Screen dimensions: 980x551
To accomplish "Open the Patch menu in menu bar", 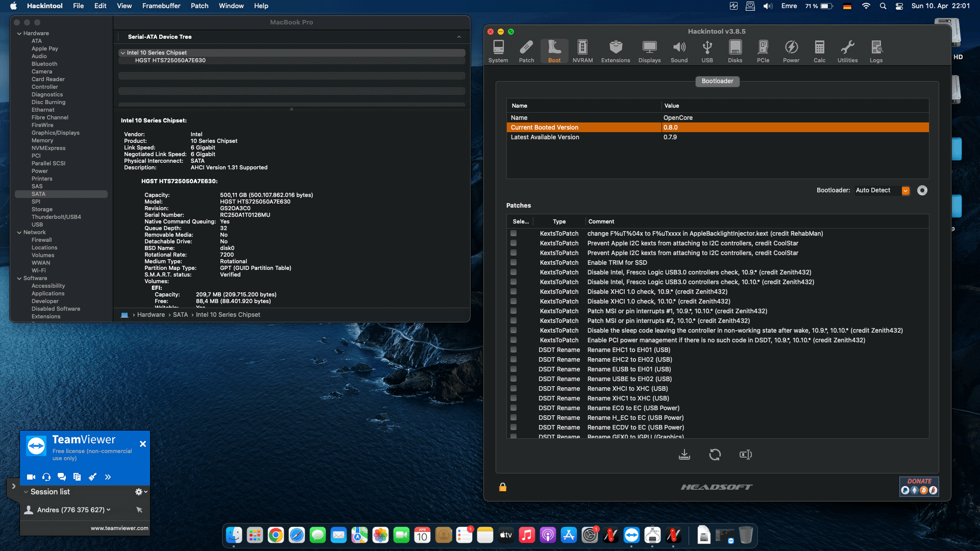I will coord(200,6).
